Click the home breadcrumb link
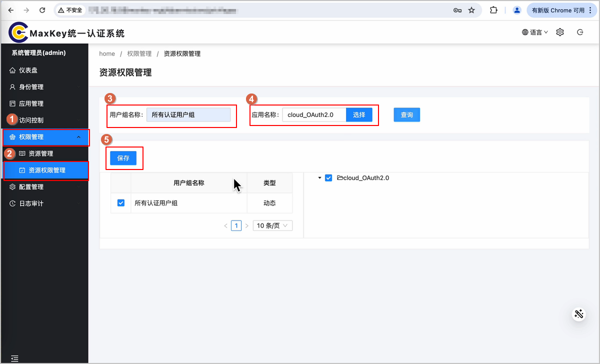600x364 pixels. point(107,53)
